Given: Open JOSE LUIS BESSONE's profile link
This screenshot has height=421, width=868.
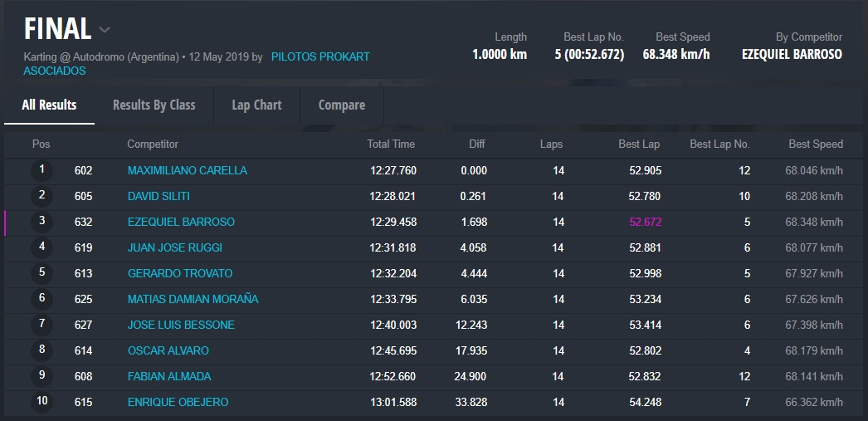Looking at the screenshot, I should coord(181,326).
